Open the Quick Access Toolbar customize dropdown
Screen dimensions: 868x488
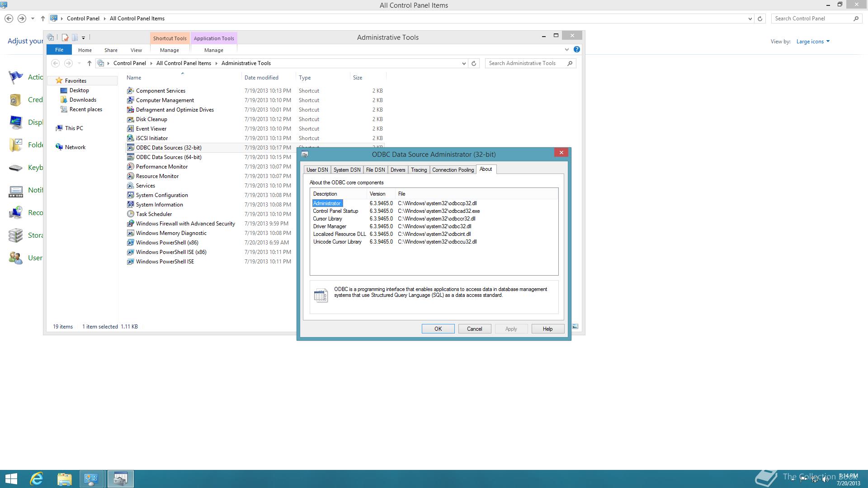(x=83, y=38)
